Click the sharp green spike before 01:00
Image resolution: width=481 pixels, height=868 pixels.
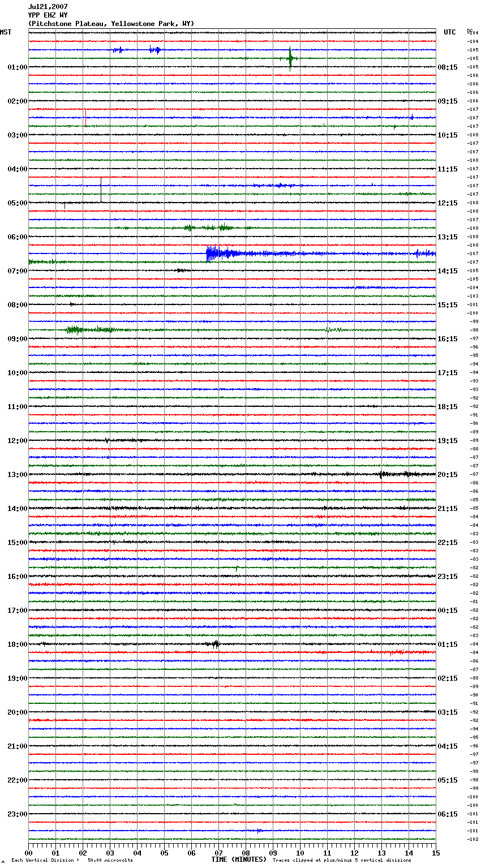[290, 58]
